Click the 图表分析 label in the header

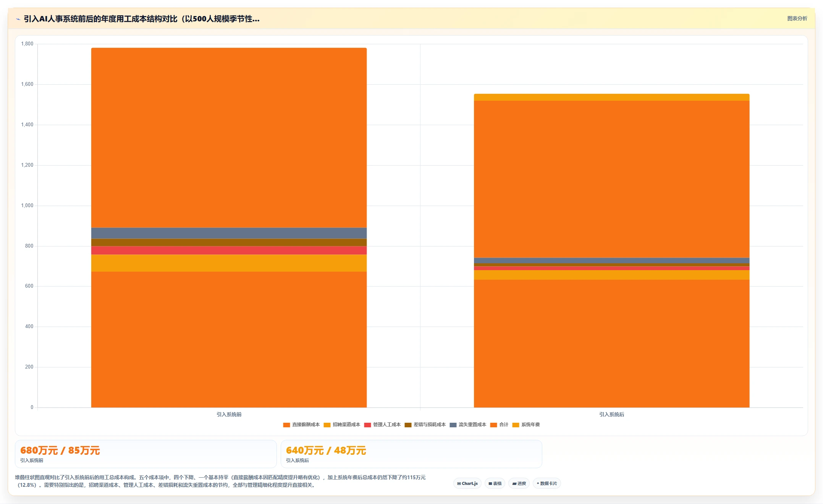pos(797,18)
